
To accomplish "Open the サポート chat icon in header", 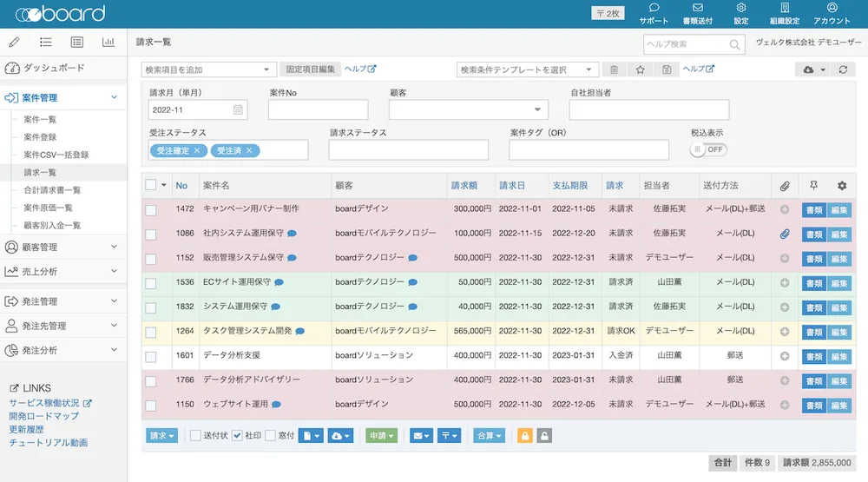I will pos(654,9).
